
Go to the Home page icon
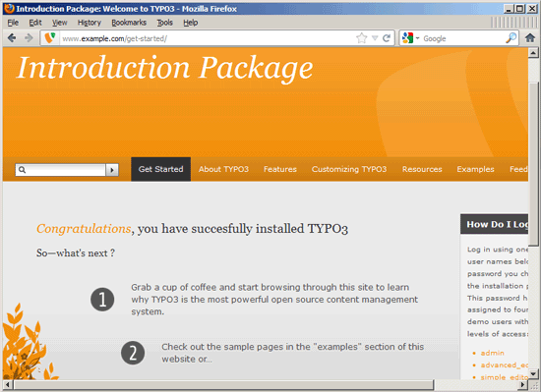[x=530, y=38]
